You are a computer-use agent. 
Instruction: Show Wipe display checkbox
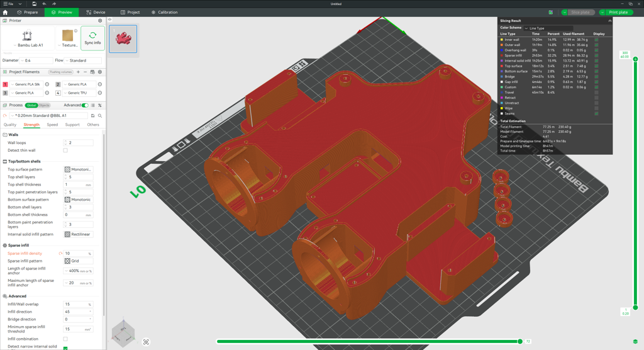coord(596,108)
